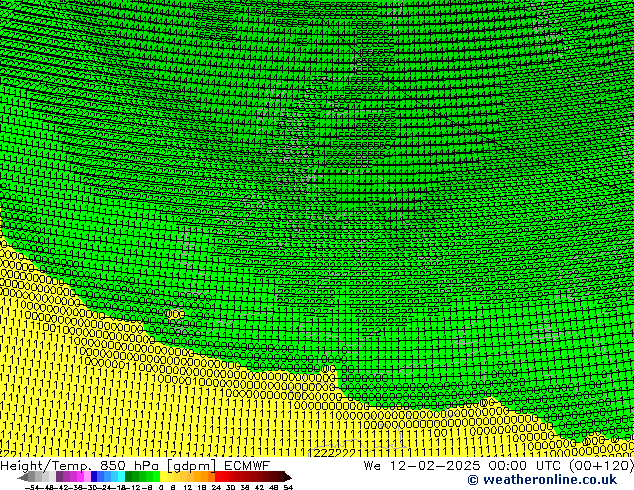This screenshot has height=490, width=634.
Task: Pick the magenta swatch in the temperature legend
Action: pyautogui.click(x=80, y=477)
